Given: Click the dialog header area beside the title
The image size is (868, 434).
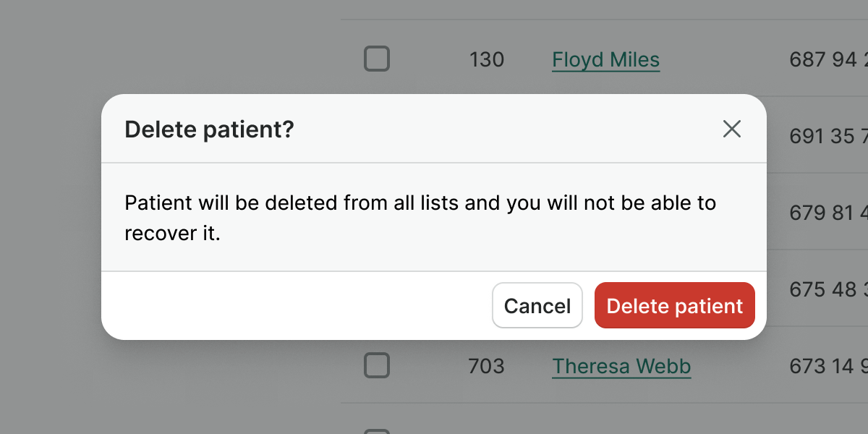Looking at the screenshot, I should click(506, 129).
